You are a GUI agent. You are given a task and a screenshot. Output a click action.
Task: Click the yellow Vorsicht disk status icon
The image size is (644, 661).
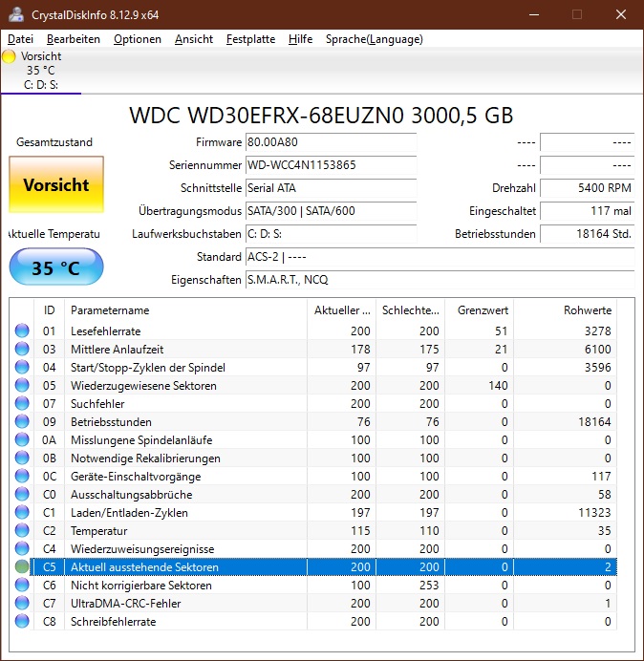(9, 56)
